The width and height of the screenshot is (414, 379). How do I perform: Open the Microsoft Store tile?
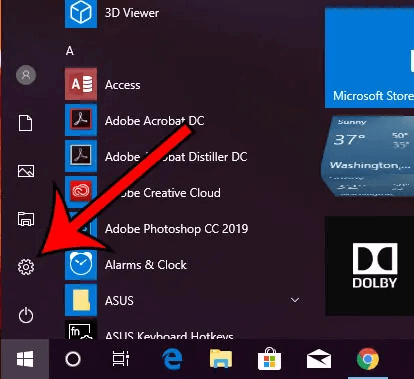click(369, 58)
